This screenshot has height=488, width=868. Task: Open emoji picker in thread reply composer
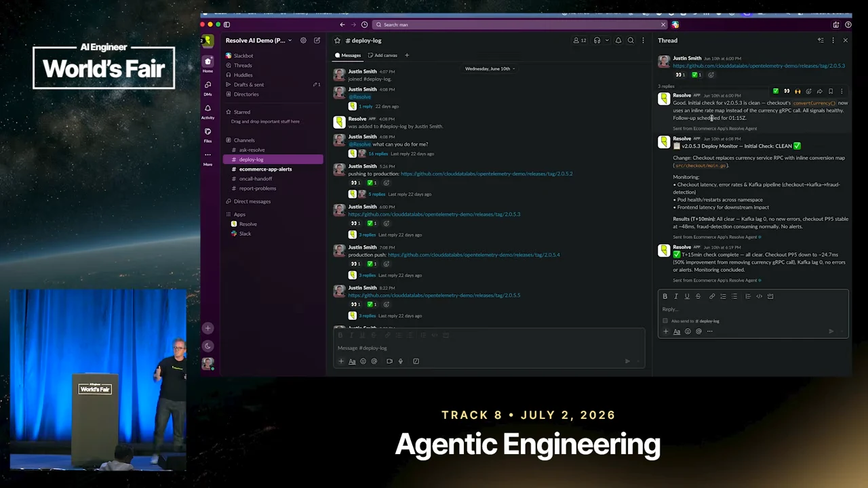pyautogui.click(x=688, y=331)
